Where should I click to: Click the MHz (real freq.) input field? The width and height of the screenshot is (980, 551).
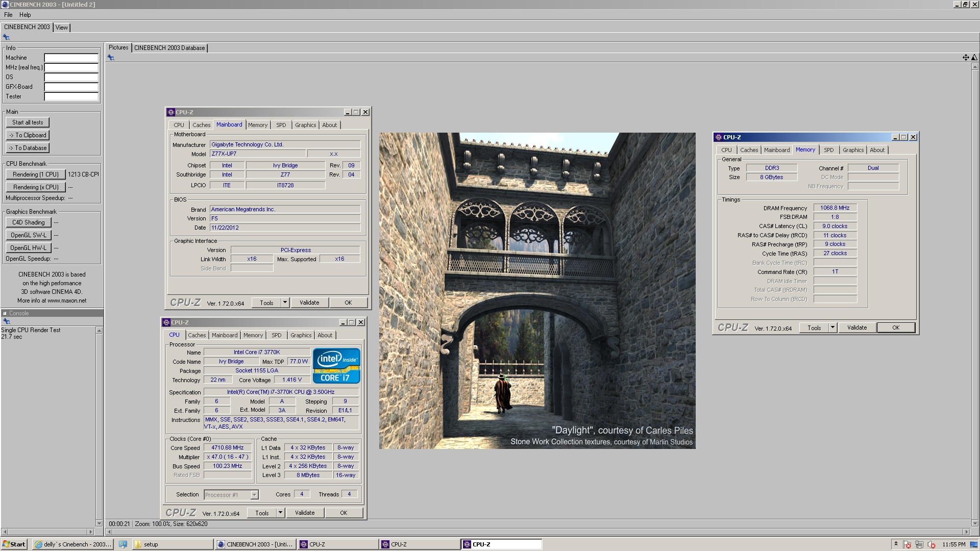pos(71,67)
